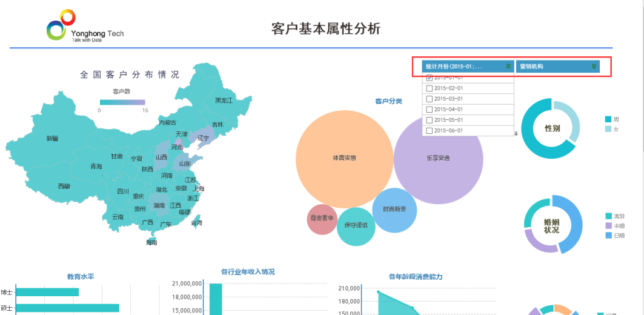Click the 女 legend color swatch
644x315 pixels.
(608, 129)
